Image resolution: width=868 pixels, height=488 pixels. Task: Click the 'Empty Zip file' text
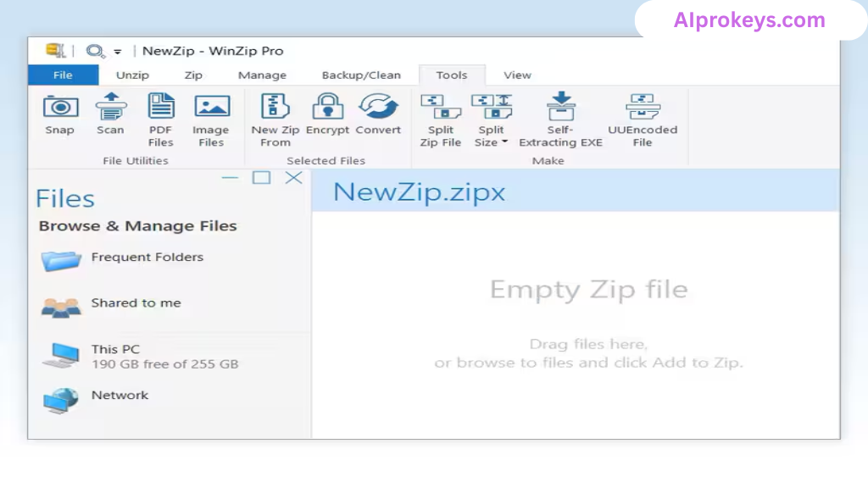(x=589, y=290)
